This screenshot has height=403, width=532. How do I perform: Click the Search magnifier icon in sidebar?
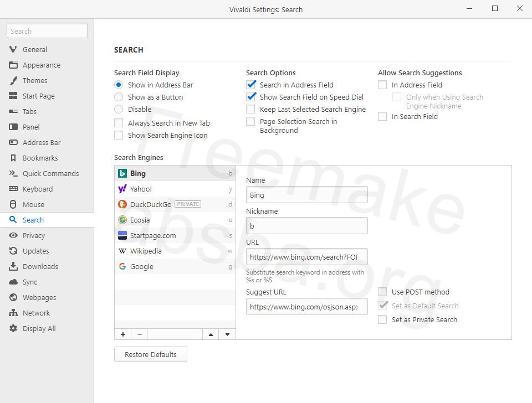(13, 220)
